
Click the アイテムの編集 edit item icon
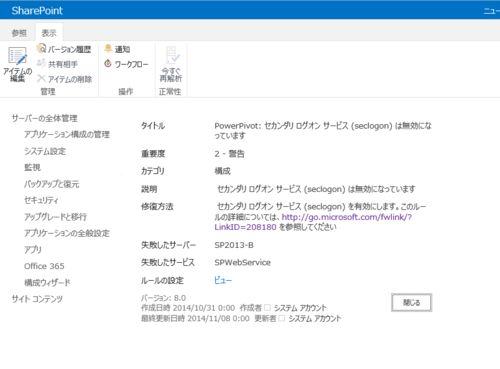17,56
